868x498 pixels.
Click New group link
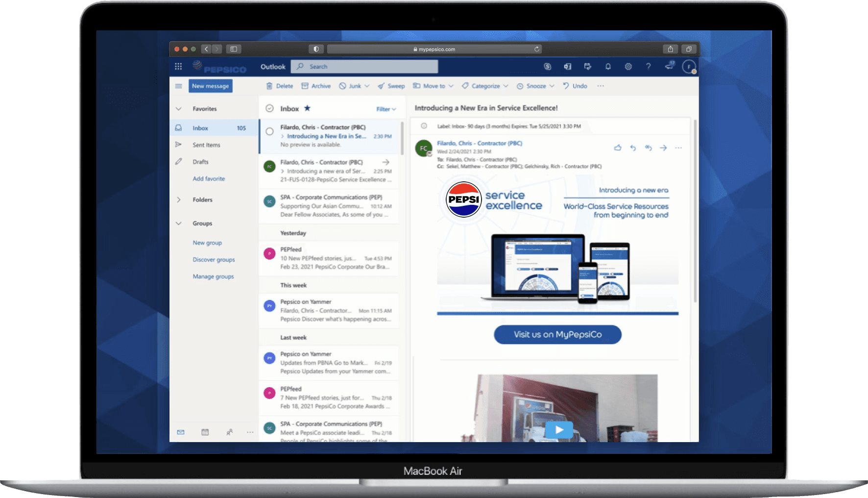pos(207,243)
